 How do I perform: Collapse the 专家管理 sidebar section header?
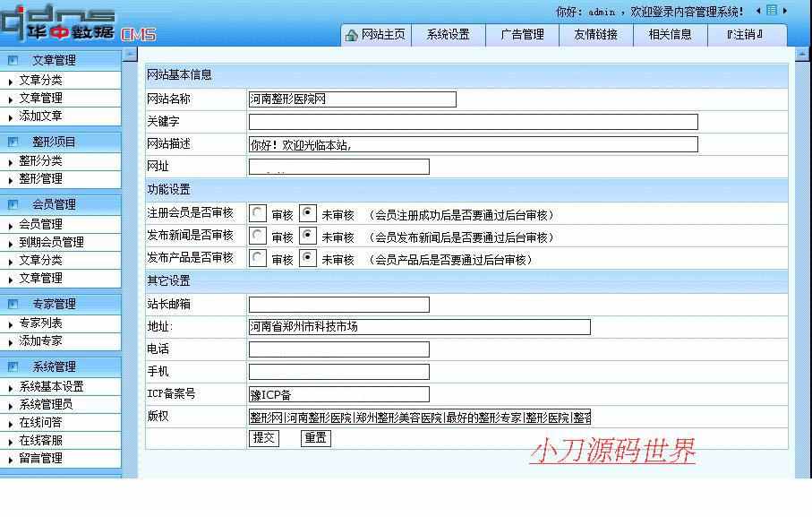(x=61, y=304)
